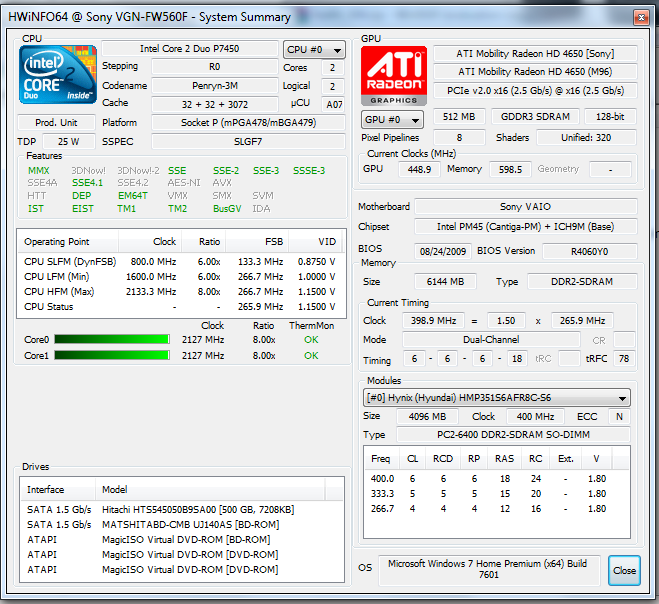This screenshot has width=659, height=604.
Task: Click the PC2-6400 DDR2-SDRAM SO-DIMM field
Action: click(513, 435)
